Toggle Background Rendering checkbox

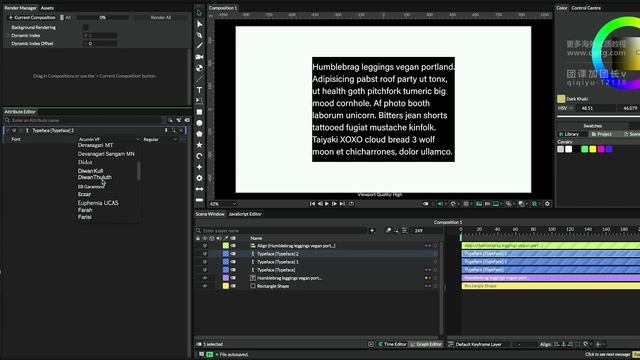pos(86,27)
